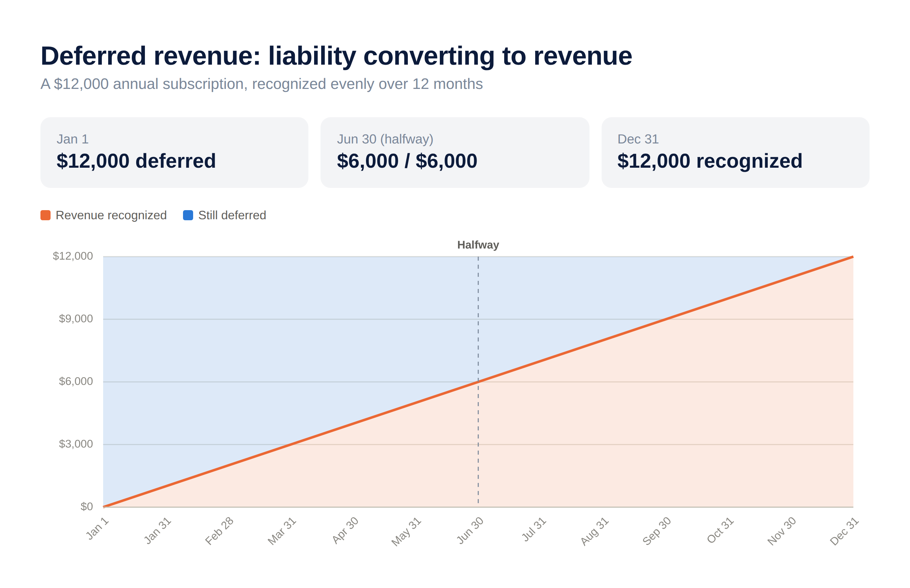Click the 'Oct 31' x-axis label
Screen dimensions: 910x588
pyautogui.click(x=721, y=530)
